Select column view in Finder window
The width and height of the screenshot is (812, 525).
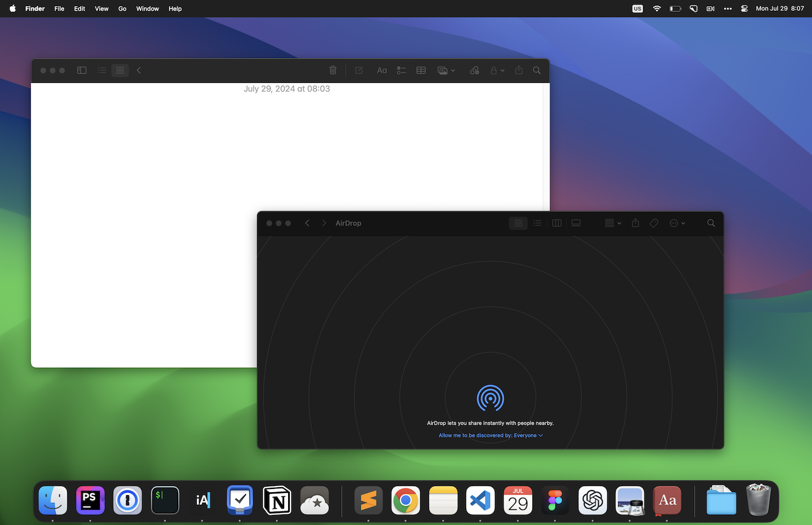[557, 223]
